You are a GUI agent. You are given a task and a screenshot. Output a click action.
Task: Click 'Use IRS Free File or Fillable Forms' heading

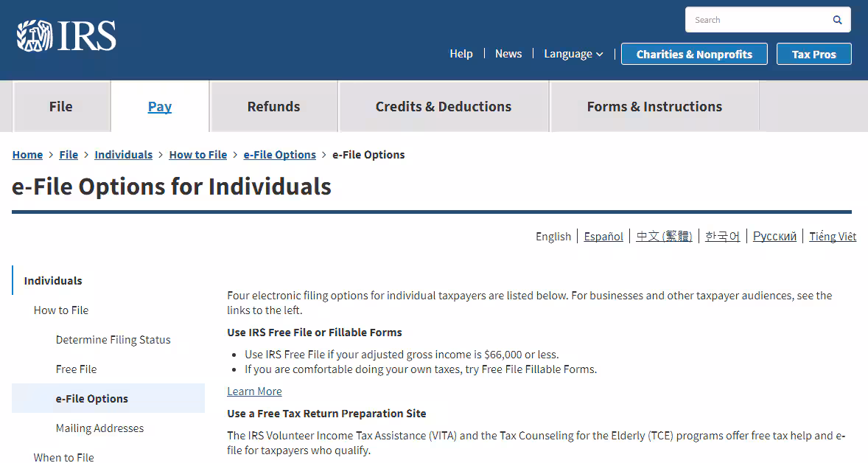pos(315,333)
